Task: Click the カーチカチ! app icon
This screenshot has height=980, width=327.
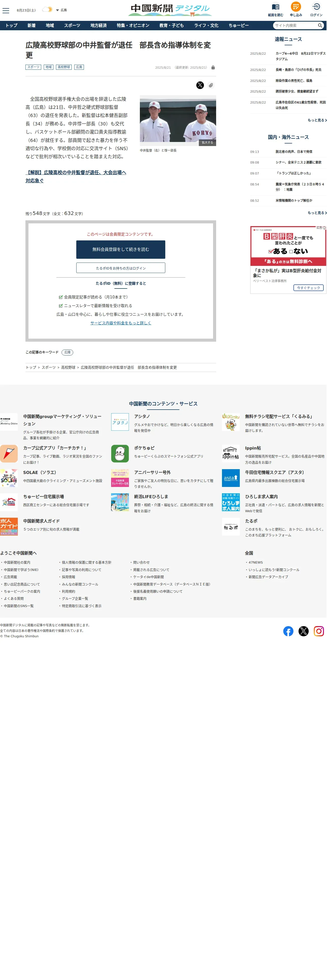Action: 9,454
